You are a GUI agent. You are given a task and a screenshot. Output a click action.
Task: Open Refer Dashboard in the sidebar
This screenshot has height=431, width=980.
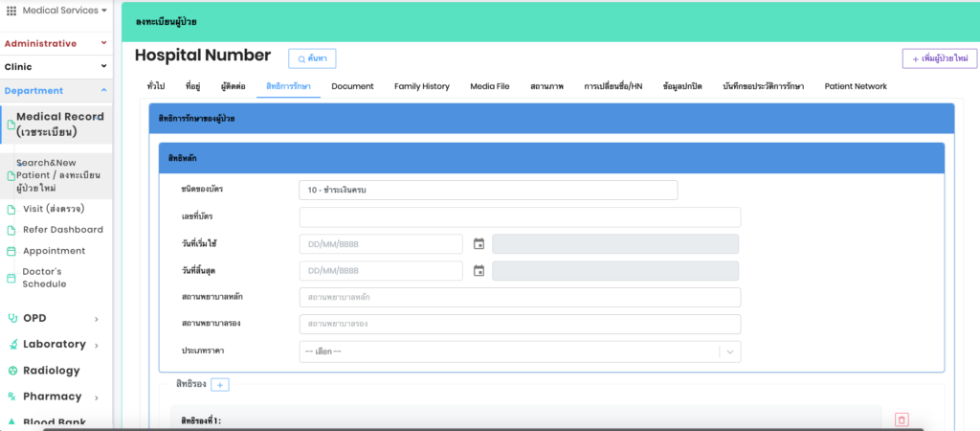pyautogui.click(x=62, y=230)
